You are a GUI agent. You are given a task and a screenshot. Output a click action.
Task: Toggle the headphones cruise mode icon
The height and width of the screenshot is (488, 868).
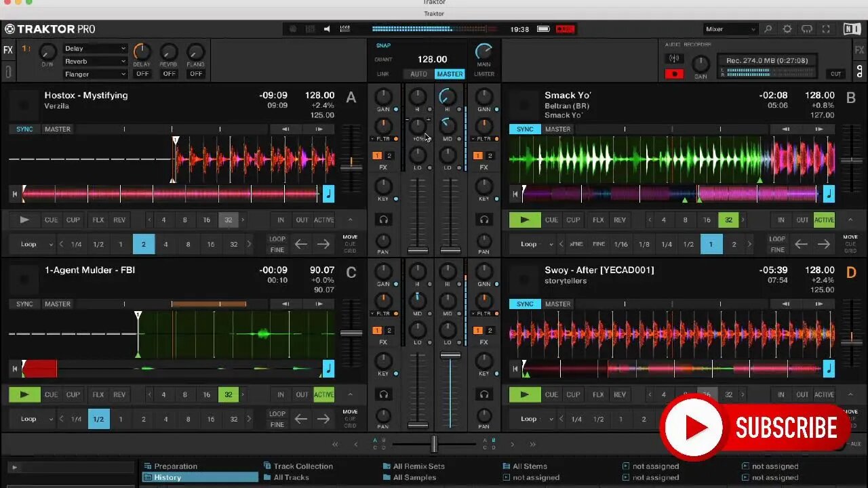pos(807,29)
